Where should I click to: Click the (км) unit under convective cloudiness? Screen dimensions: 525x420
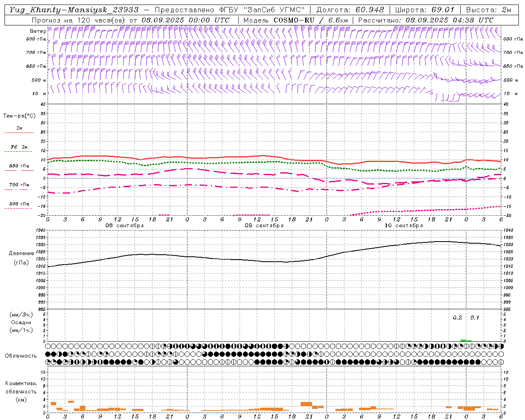[21, 399]
